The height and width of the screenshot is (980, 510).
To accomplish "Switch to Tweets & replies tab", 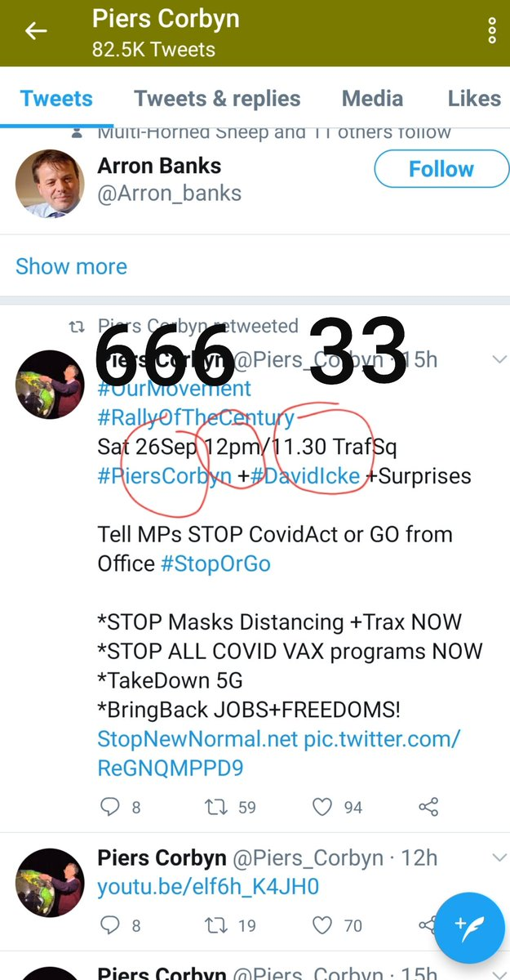I will tap(217, 99).
